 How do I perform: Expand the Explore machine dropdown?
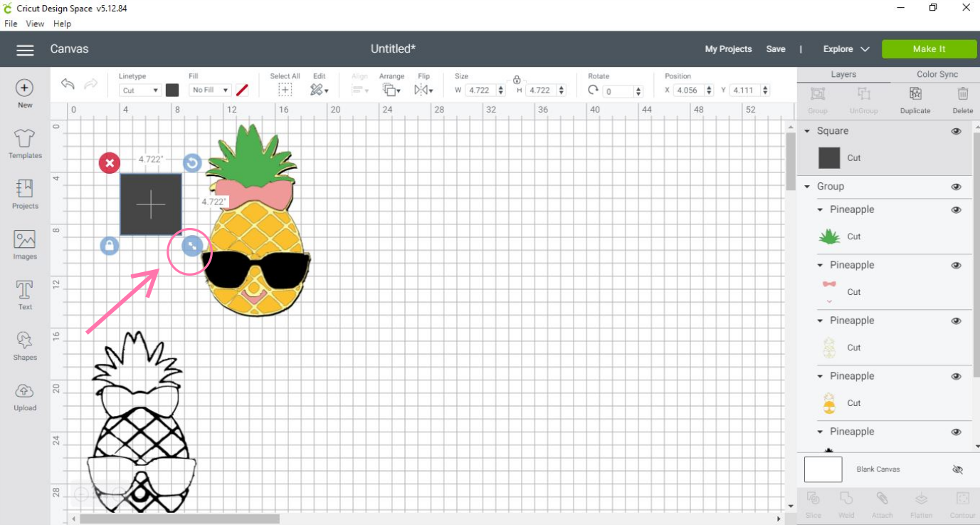846,49
